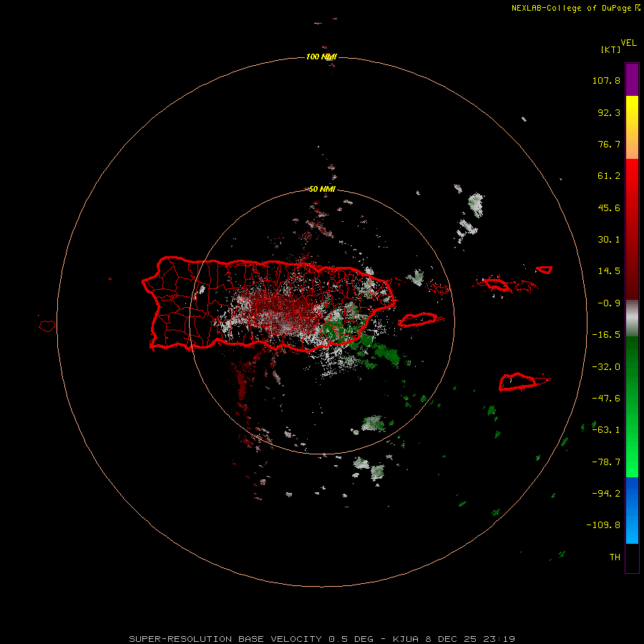Image resolution: width=644 pixels, height=644 pixels.
Task: Click the -47.6 velocity scale value
Action: tap(606, 399)
